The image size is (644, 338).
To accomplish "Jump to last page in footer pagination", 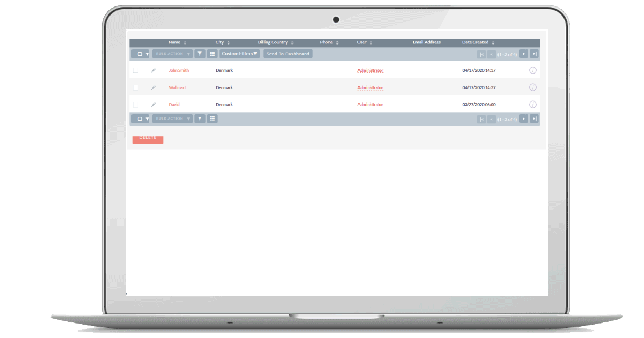I will pos(534,119).
